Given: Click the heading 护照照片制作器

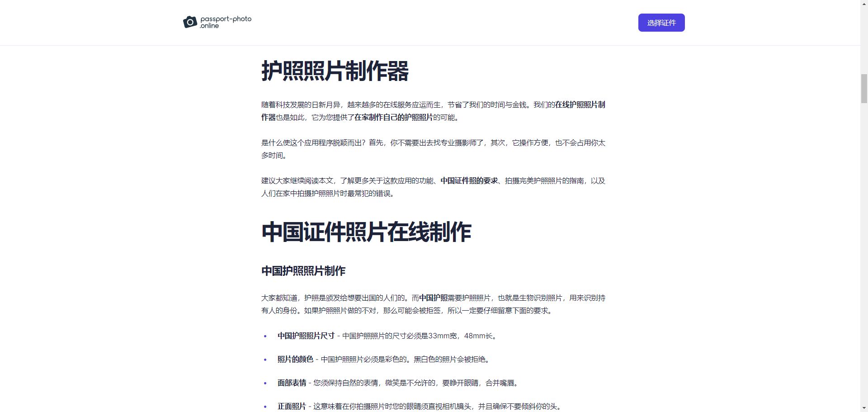Looking at the screenshot, I should coord(335,71).
